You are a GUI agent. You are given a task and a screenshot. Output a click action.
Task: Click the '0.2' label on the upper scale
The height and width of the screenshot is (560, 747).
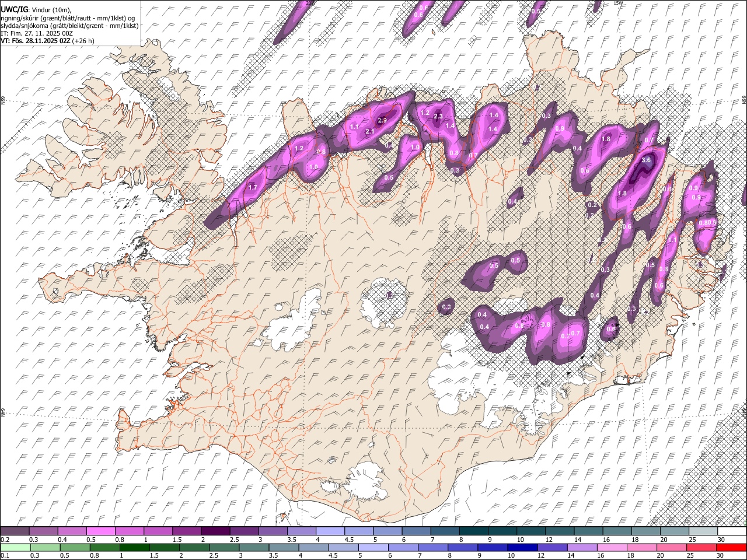point(5,540)
